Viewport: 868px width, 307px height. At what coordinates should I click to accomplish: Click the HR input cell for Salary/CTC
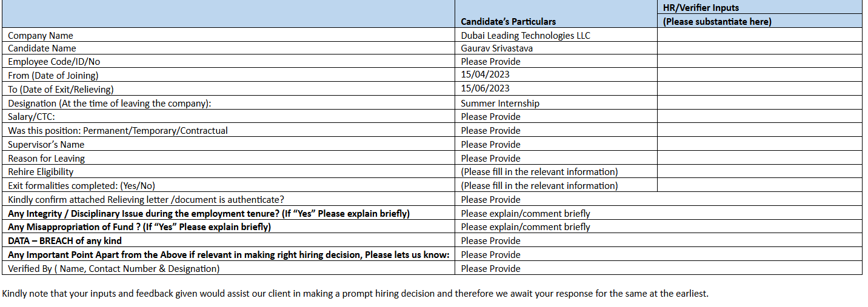(x=759, y=116)
